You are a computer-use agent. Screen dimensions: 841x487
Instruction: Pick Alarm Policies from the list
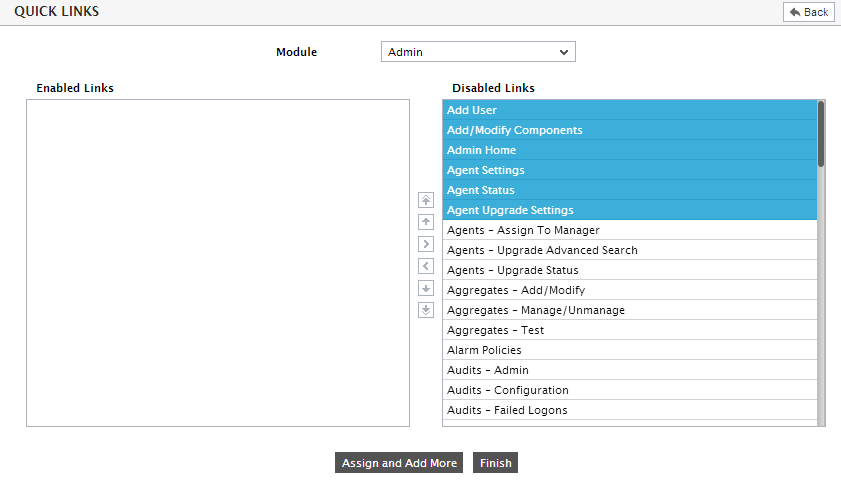point(630,350)
